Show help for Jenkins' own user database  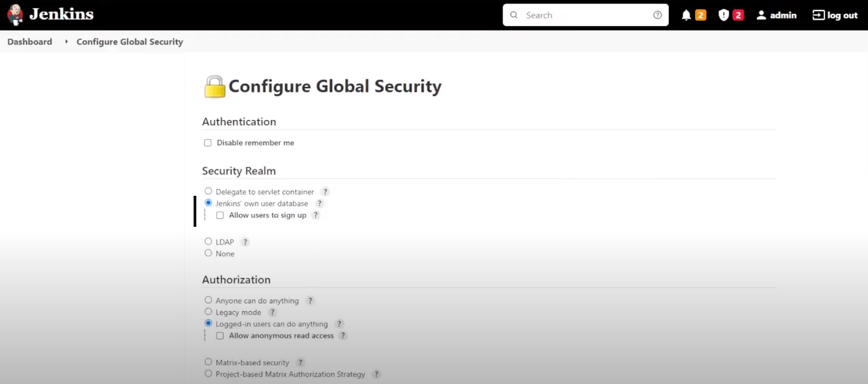[319, 203]
